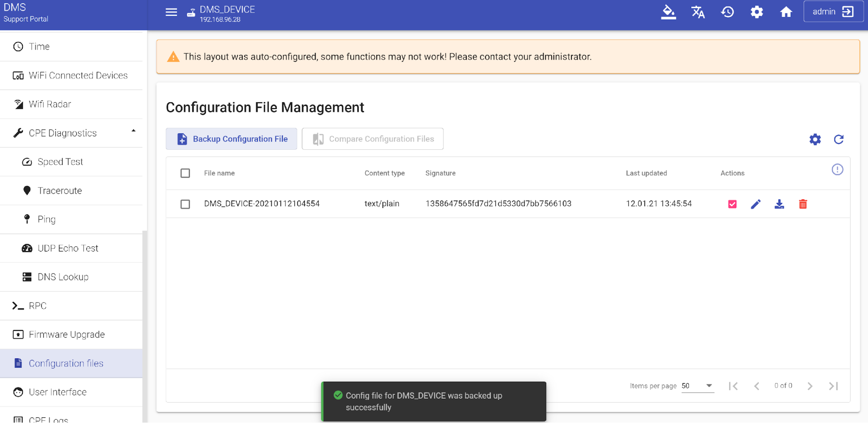Select the DMS_DEVICE-20210112104554 row checkbox
The image size is (868, 423).
[x=185, y=204]
